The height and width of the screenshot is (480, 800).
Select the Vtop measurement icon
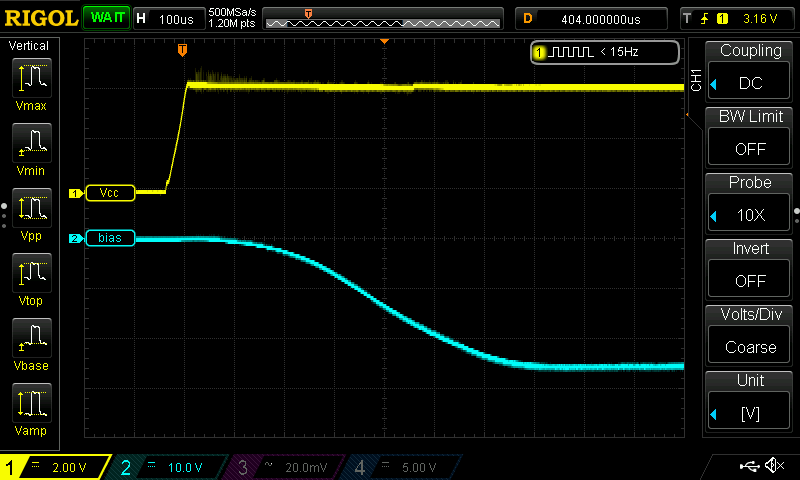32,272
